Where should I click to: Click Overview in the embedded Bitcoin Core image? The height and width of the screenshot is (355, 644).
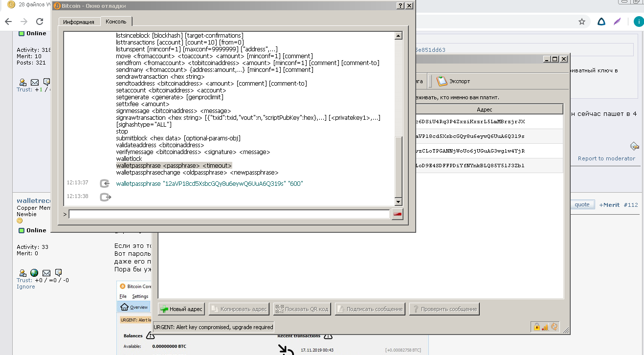click(x=134, y=307)
